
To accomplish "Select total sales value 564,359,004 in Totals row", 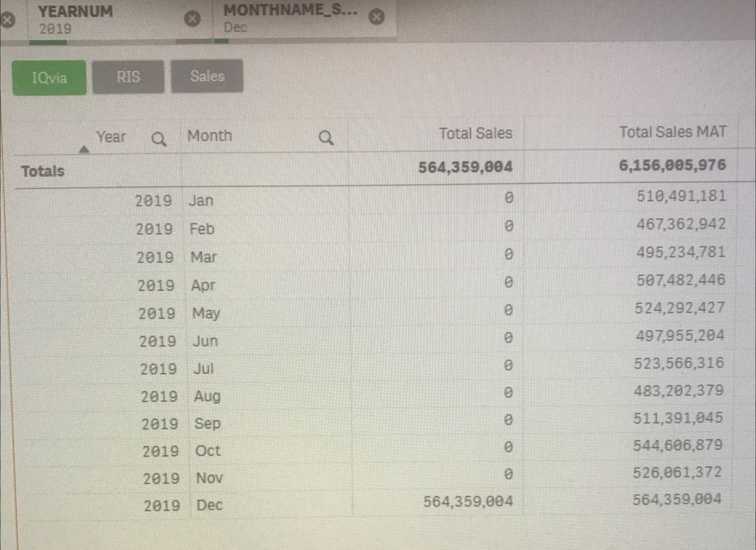I will [465, 168].
